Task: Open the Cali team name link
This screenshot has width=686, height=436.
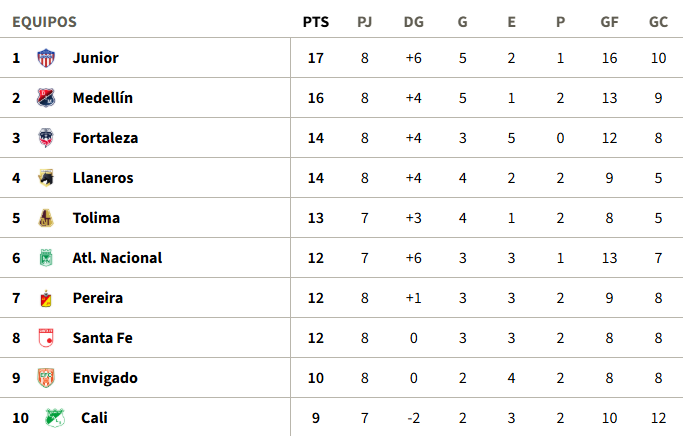Action: (x=94, y=418)
